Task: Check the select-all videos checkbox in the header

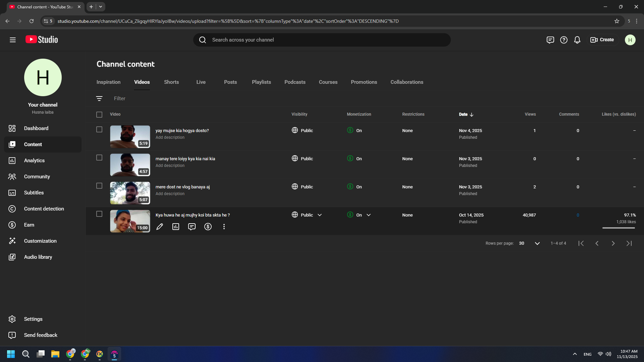Action: point(99,115)
